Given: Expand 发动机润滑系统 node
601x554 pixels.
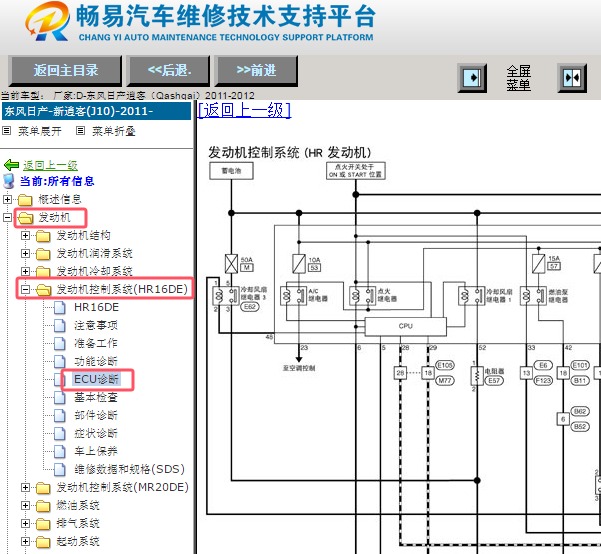Looking at the screenshot, I should (x=25, y=253).
